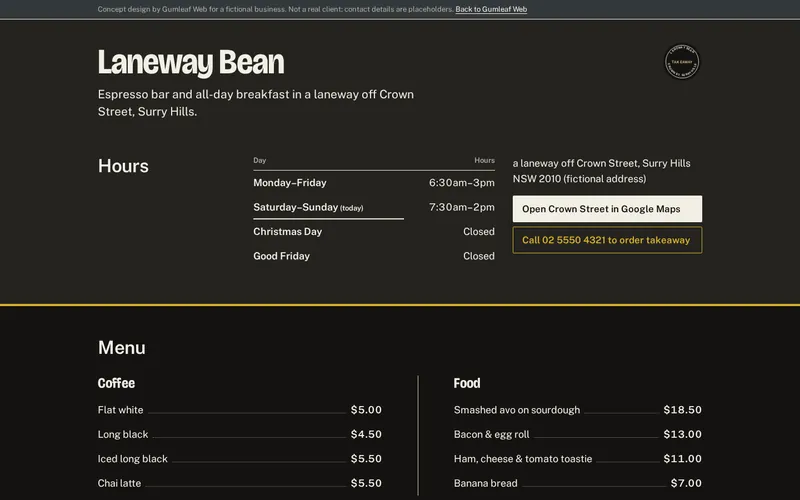Click the $7.00 price
Viewport: 800px width, 500px height.
point(686,483)
